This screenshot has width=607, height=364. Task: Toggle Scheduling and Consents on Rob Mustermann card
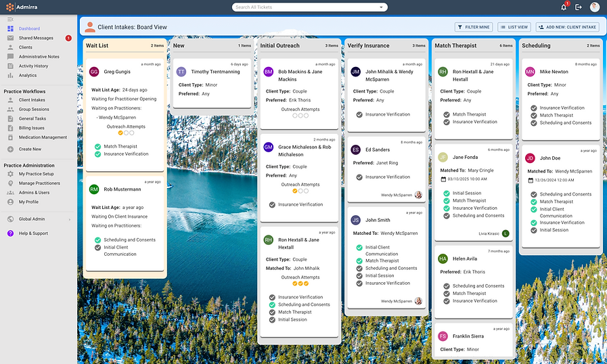coord(97,240)
